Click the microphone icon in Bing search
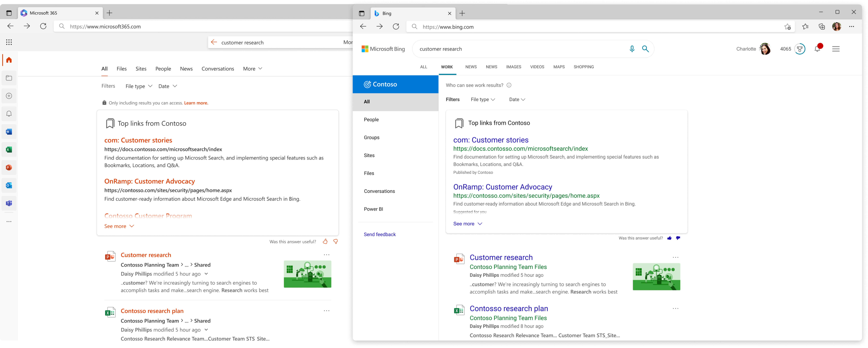868x348 pixels. [x=632, y=49]
